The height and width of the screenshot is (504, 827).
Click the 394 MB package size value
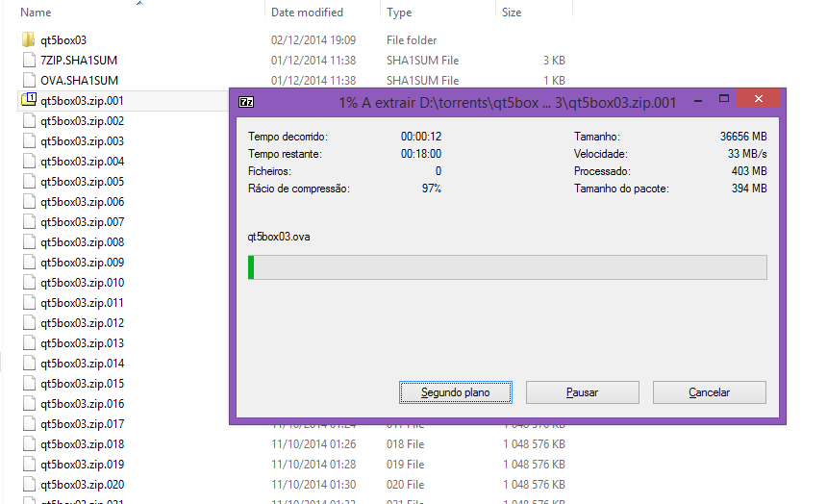(x=749, y=189)
